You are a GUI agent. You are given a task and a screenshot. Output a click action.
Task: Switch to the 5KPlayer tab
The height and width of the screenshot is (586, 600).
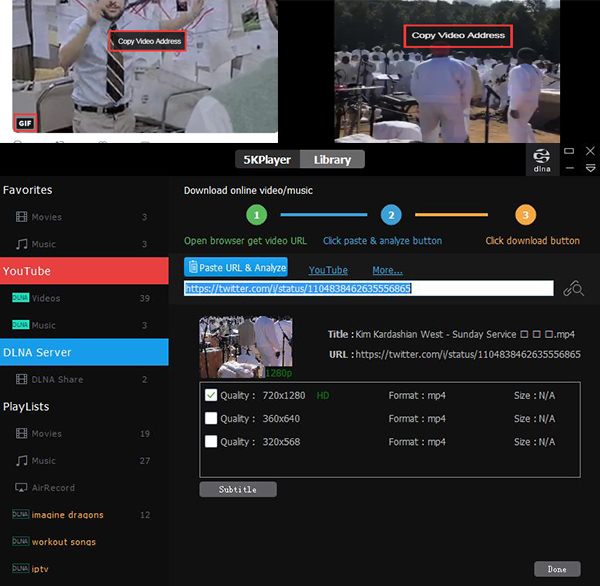[x=267, y=160]
